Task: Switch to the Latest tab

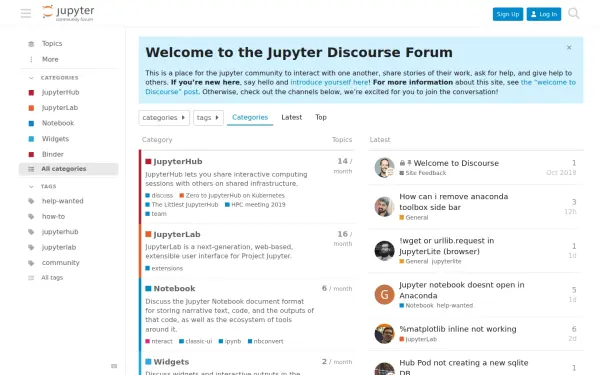Action: coord(292,117)
